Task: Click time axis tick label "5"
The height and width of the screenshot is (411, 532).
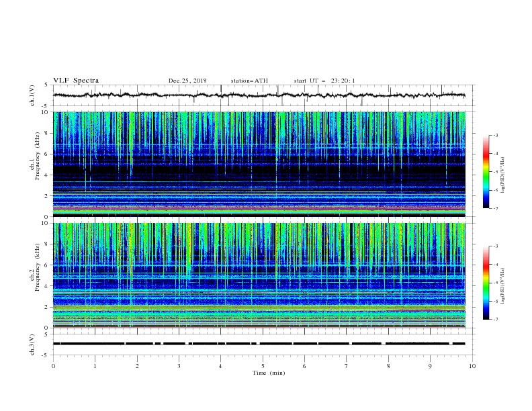Action: coord(263,366)
